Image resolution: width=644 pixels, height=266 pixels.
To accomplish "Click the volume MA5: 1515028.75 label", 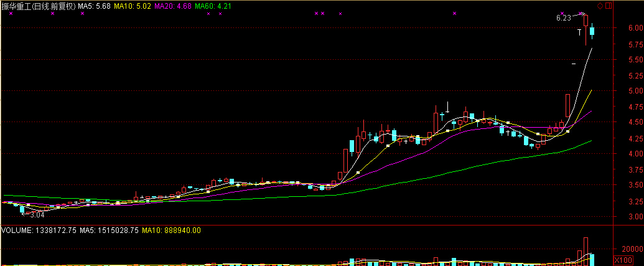I will (109, 230).
